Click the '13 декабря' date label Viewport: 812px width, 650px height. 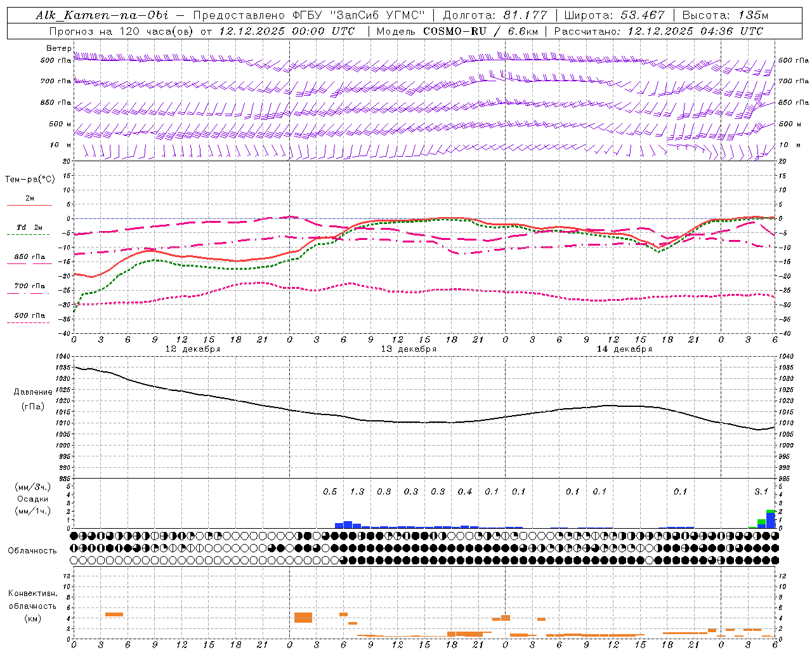409,349
